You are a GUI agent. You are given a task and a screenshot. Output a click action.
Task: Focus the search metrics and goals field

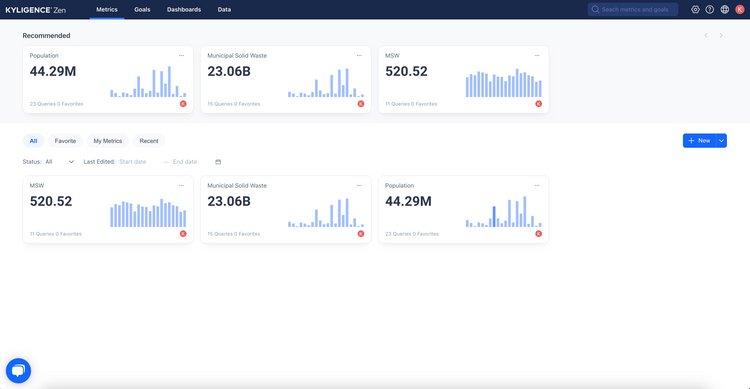(633, 10)
